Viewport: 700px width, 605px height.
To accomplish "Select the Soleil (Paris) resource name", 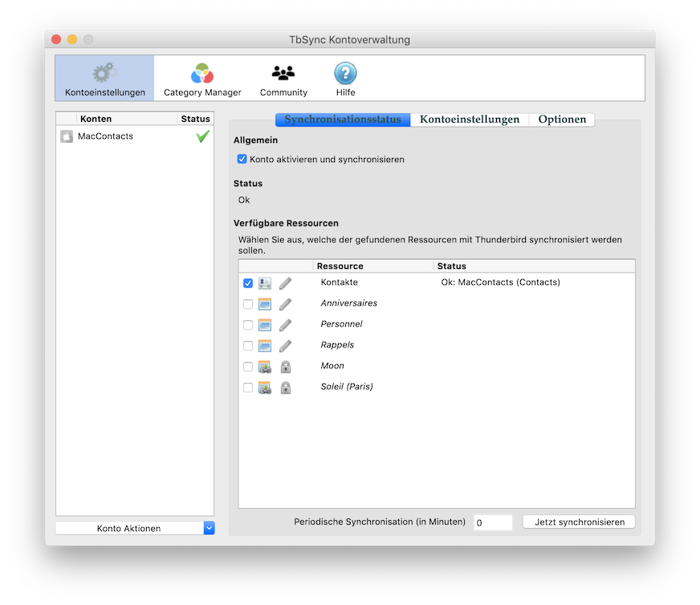I will [x=347, y=387].
